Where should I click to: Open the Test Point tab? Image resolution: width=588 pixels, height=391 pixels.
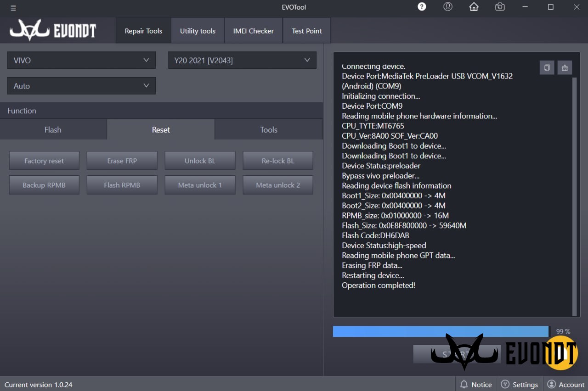306,31
